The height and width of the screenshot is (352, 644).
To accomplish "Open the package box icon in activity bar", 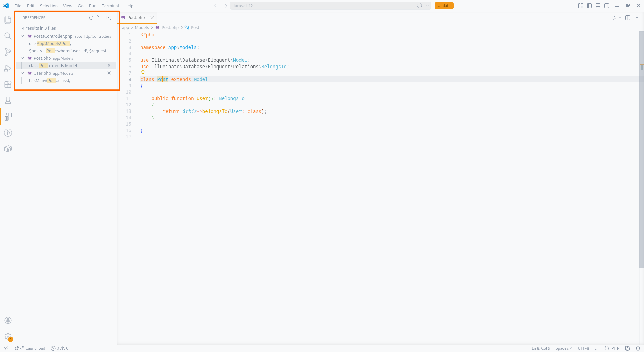I will [x=8, y=149].
